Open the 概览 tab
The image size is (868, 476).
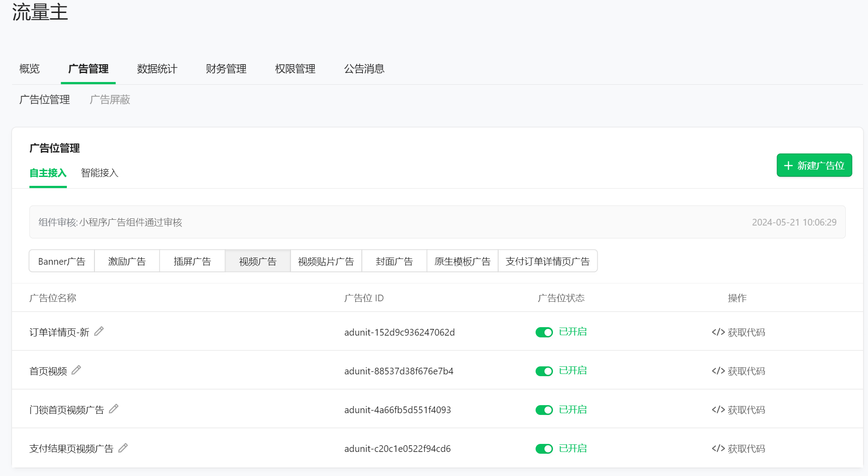coord(29,69)
